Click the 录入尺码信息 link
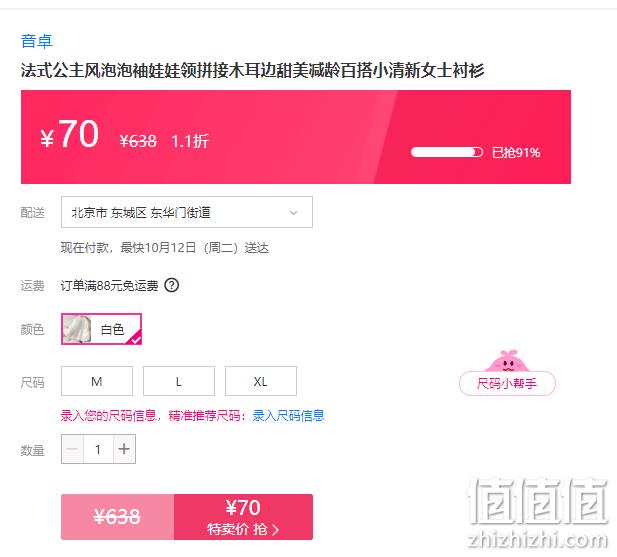This screenshot has width=617, height=557. 288,415
